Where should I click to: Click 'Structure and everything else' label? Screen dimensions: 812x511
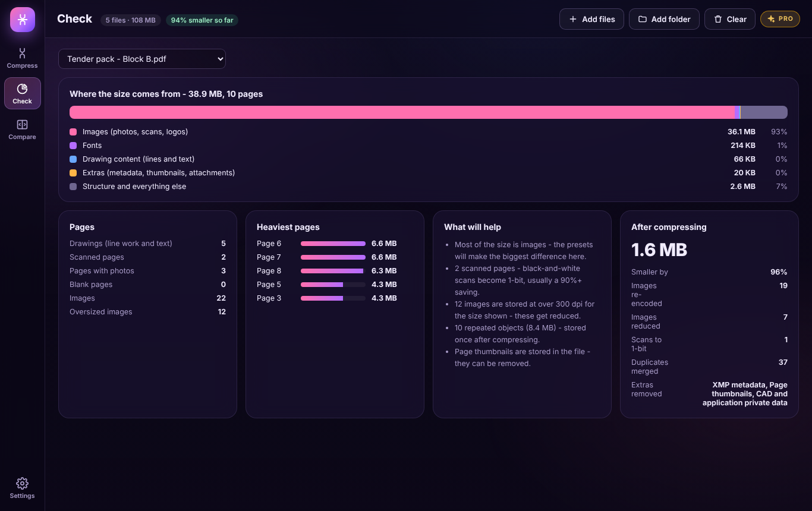click(x=134, y=187)
